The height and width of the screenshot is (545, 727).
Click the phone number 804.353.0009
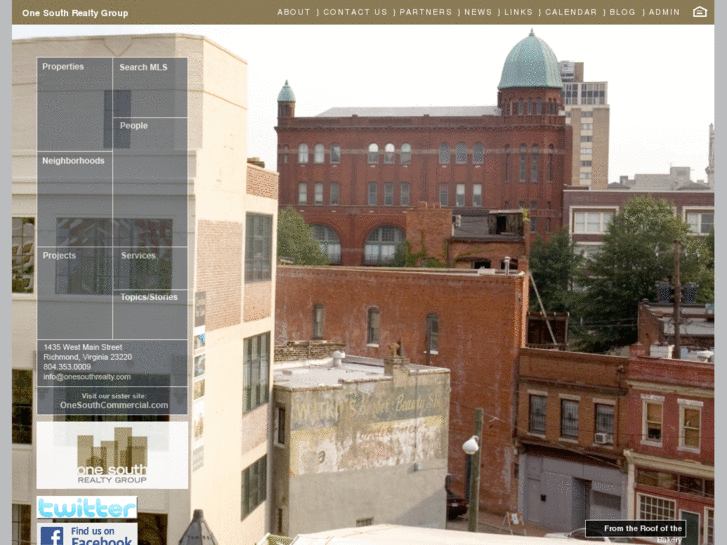67,367
